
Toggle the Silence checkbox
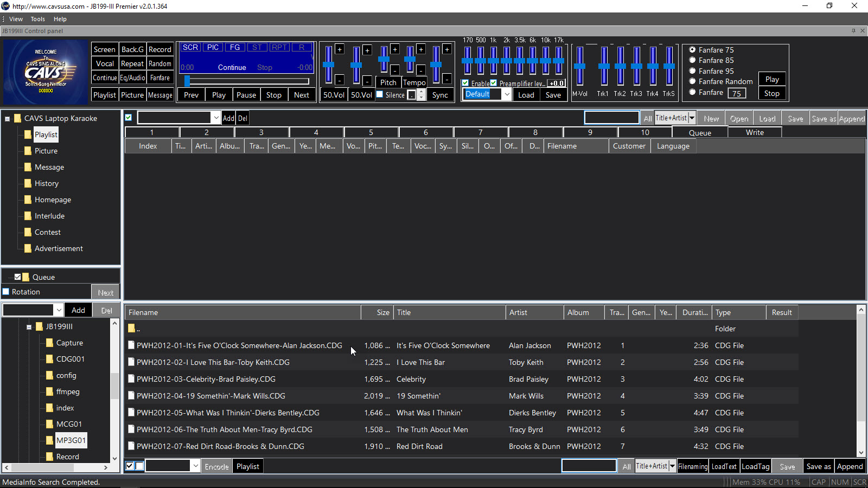[380, 94]
